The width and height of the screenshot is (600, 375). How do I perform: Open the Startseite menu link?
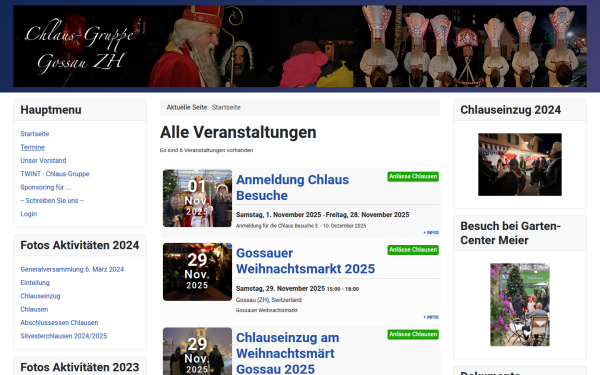34,134
